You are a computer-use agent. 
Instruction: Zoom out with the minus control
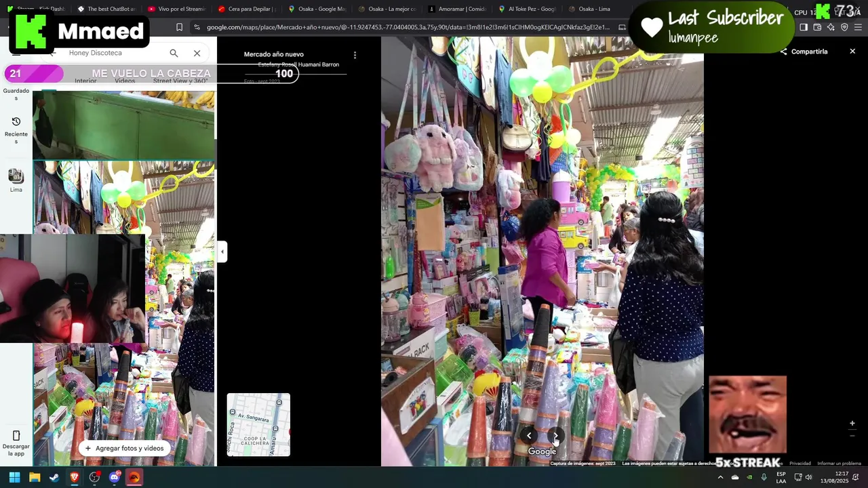(852, 436)
